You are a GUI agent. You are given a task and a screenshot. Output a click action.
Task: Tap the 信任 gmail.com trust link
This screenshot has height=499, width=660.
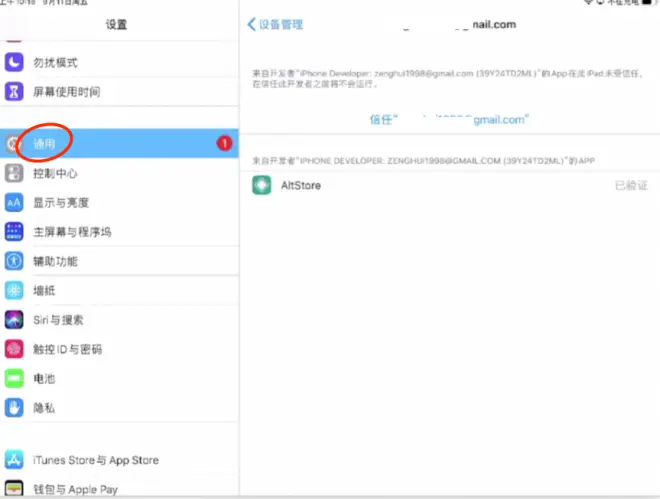(449, 119)
